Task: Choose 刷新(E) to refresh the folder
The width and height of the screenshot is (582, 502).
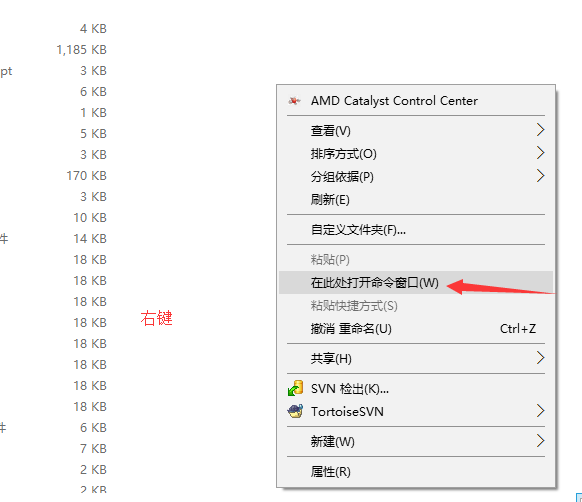Action: (416, 200)
